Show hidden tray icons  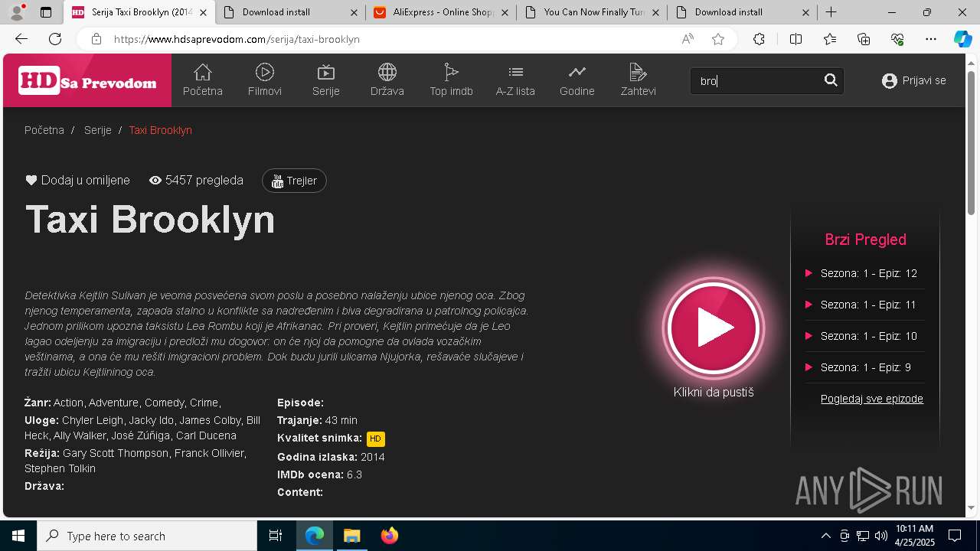tap(825, 536)
